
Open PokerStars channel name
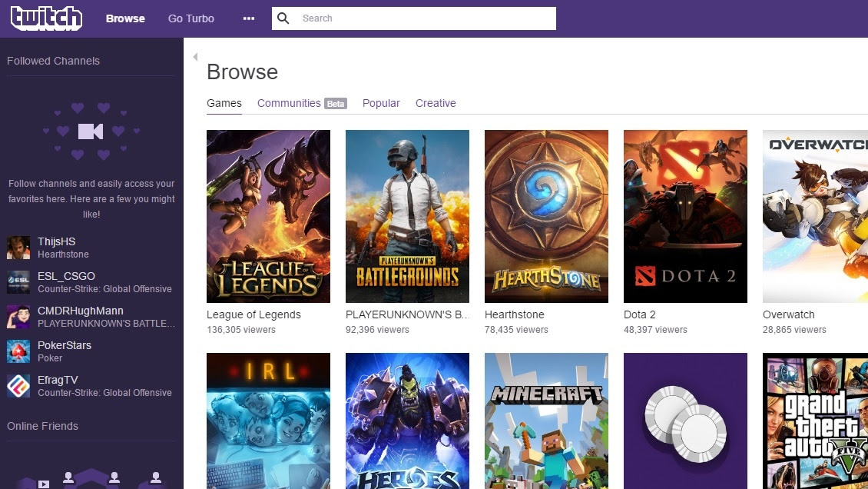coord(65,345)
